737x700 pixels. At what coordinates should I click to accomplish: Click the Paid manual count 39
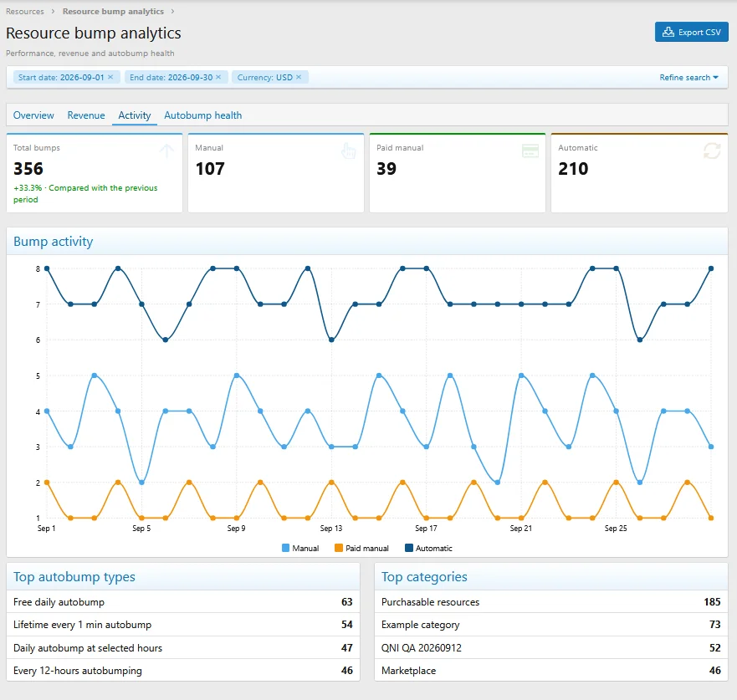point(386,169)
